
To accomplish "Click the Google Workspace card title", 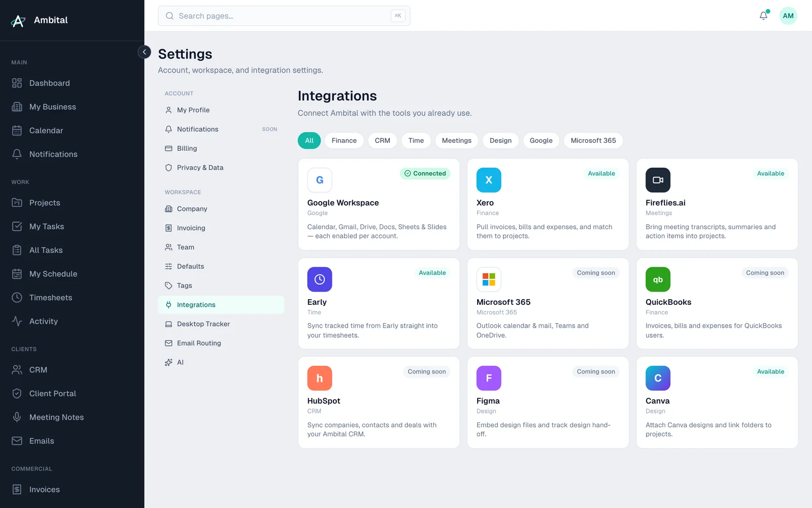I will pyautogui.click(x=343, y=203).
